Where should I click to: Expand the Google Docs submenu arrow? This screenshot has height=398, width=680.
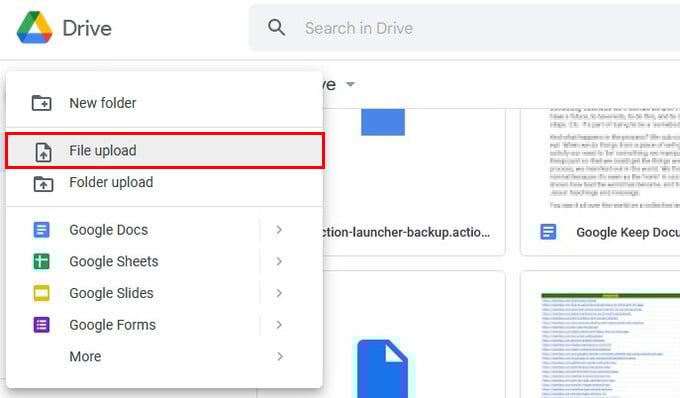point(279,230)
